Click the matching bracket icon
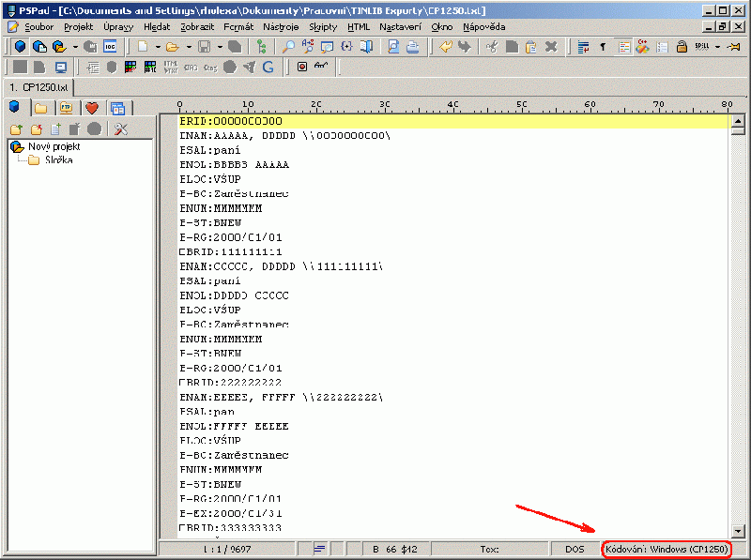Screen dimensions: 751x560 [346, 46]
